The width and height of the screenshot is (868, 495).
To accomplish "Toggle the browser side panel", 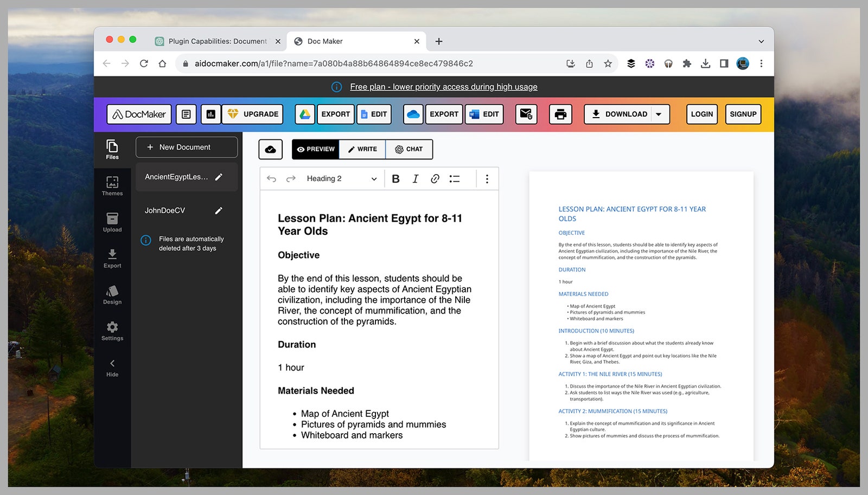I will [x=724, y=63].
